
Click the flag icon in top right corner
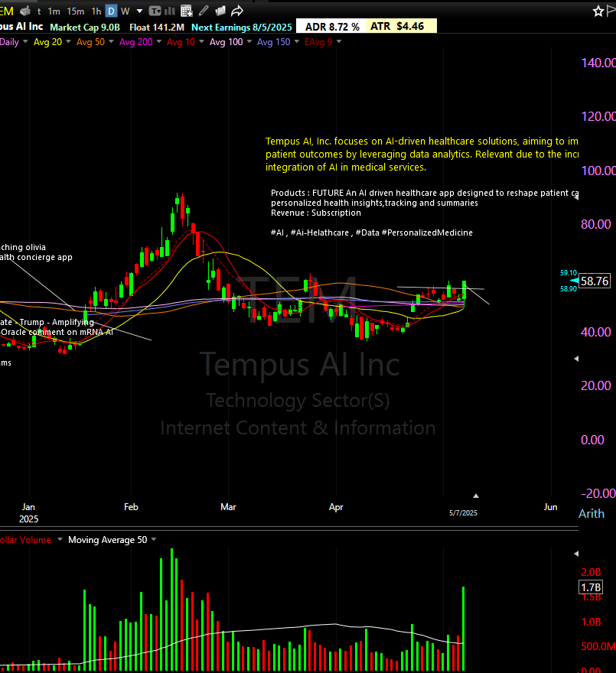pos(610,11)
